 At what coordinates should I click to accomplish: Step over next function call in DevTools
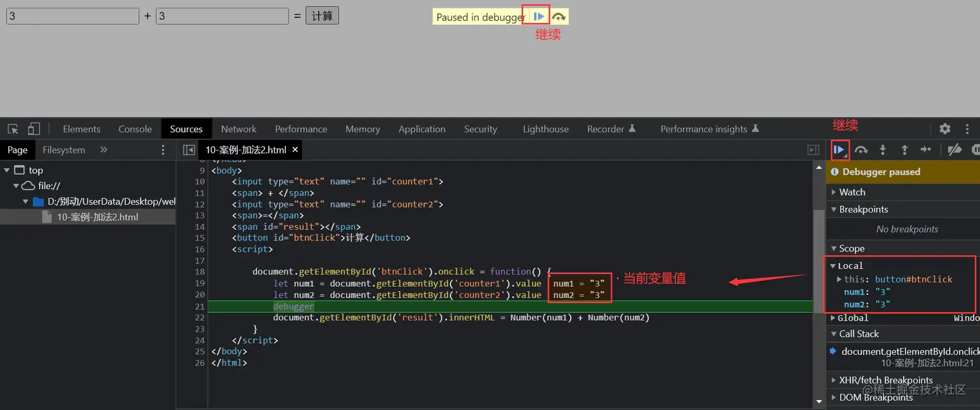tap(861, 150)
